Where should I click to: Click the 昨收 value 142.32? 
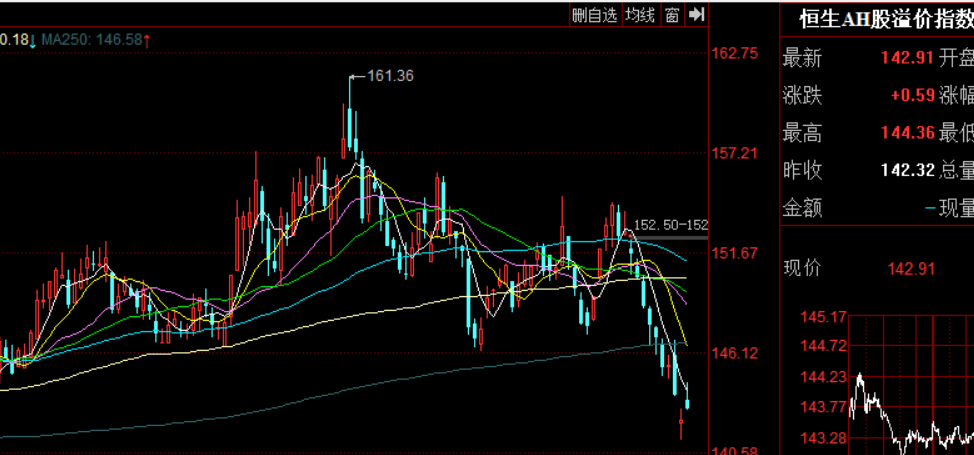coord(908,170)
